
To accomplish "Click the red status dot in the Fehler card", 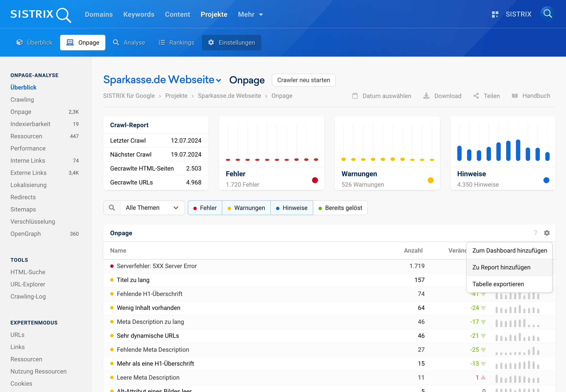I will point(315,180).
